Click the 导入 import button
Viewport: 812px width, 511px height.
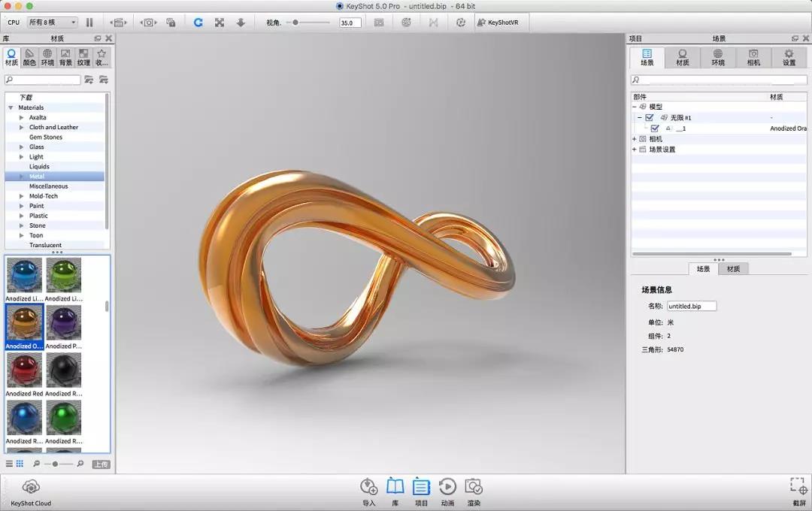pos(368,492)
